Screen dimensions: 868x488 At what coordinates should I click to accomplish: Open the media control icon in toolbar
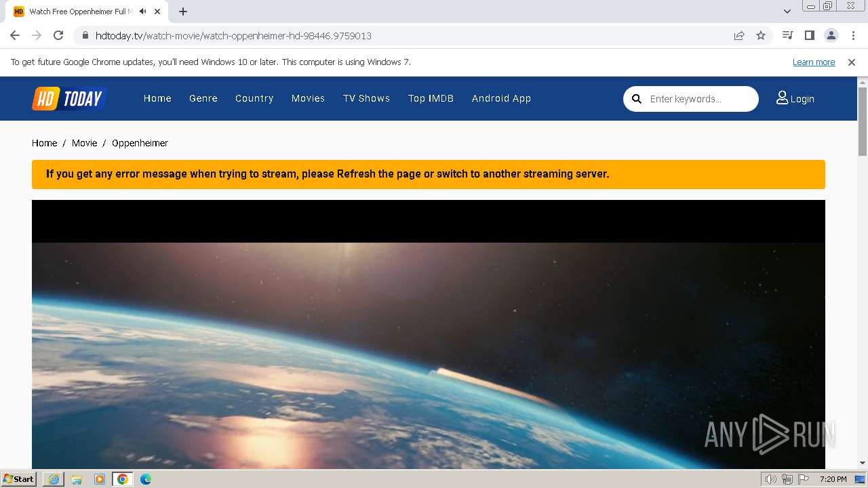click(x=787, y=35)
